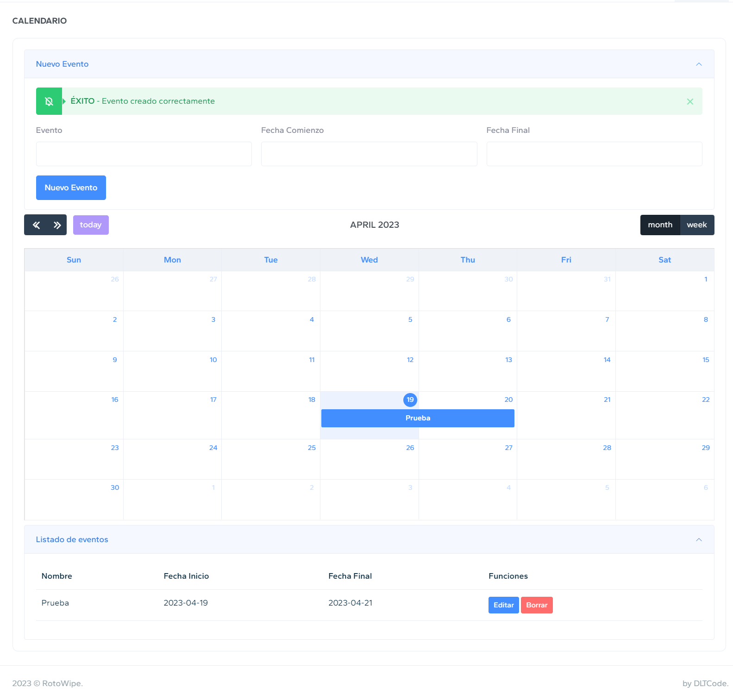
Task: Jump to today in the calendar
Action: point(91,225)
